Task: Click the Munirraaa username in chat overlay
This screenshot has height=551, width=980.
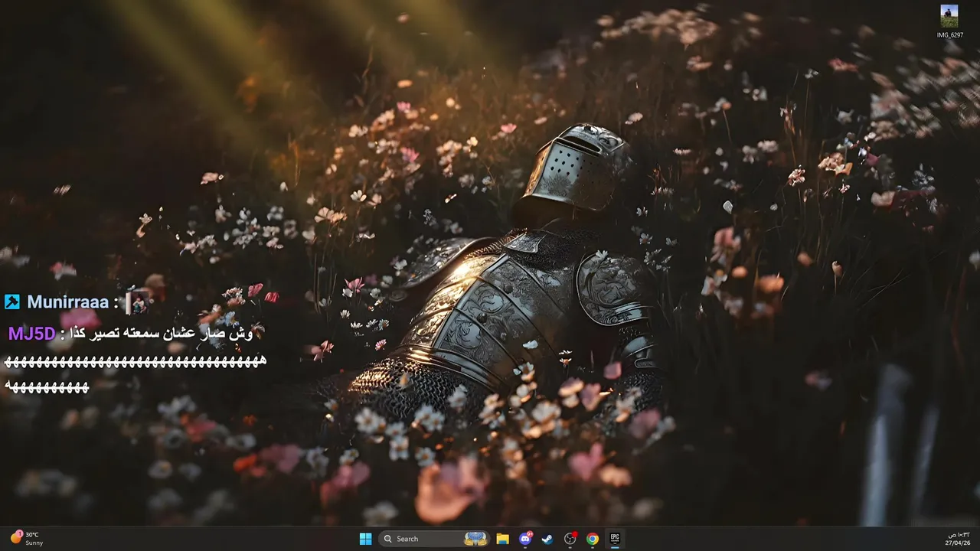Action: 68,302
